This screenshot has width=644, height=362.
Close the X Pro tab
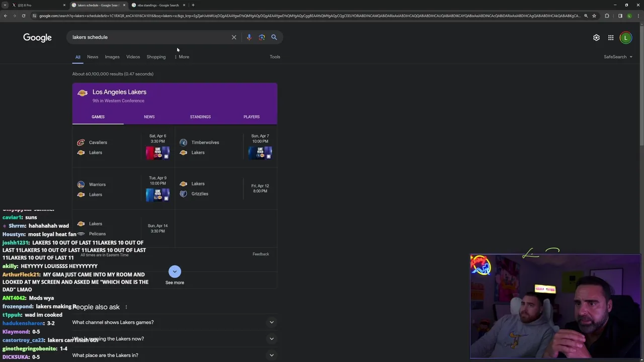click(x=64, y=5)
